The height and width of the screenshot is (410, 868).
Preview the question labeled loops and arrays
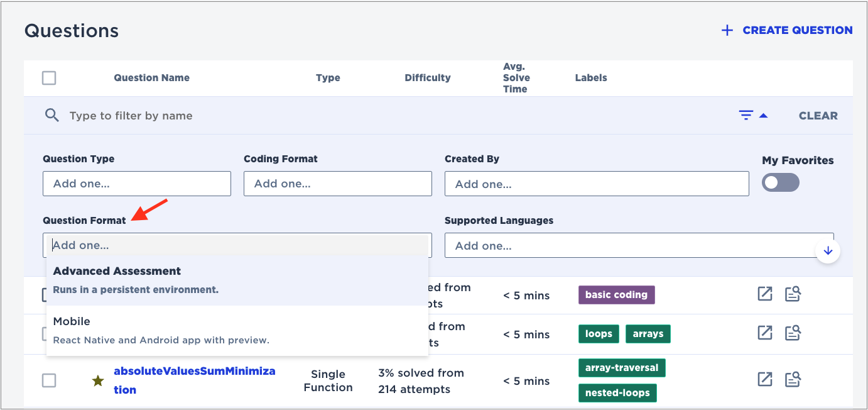pyautogui.click(x=793, y=333)
